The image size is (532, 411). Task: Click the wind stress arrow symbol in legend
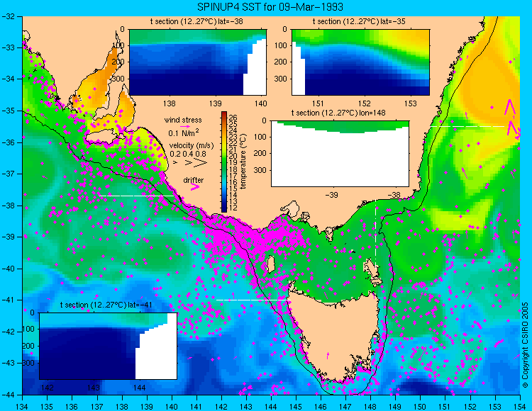click(185, 126)
